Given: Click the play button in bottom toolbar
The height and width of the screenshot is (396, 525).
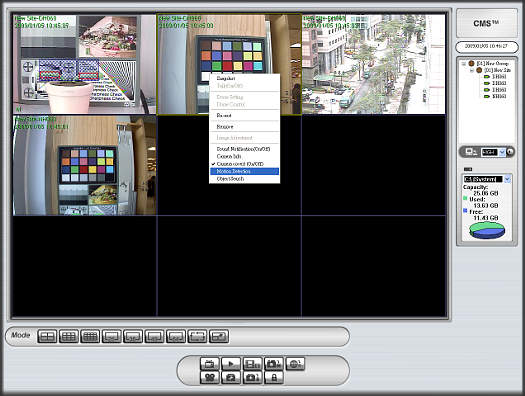Looking at the screenshot, I should pyautogui.click(x=231, y=364).
